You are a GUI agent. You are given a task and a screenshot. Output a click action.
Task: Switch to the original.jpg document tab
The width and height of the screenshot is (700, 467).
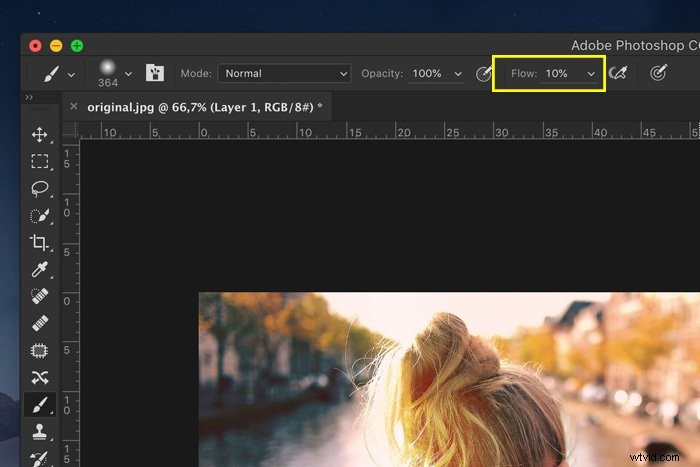coord(204,107)
